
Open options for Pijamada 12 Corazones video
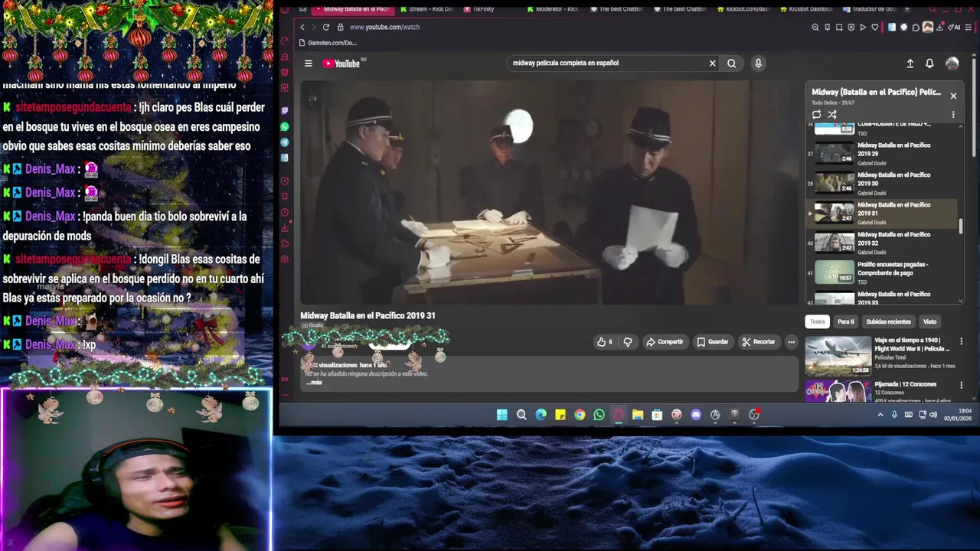point(962,385)
